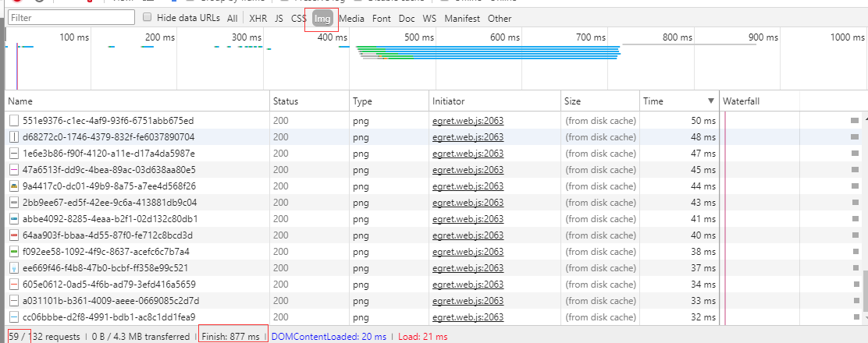Open egret.web.js:2063 initiator for d68272c0 request
Screen dimensions: 868x343
[468, 137]
